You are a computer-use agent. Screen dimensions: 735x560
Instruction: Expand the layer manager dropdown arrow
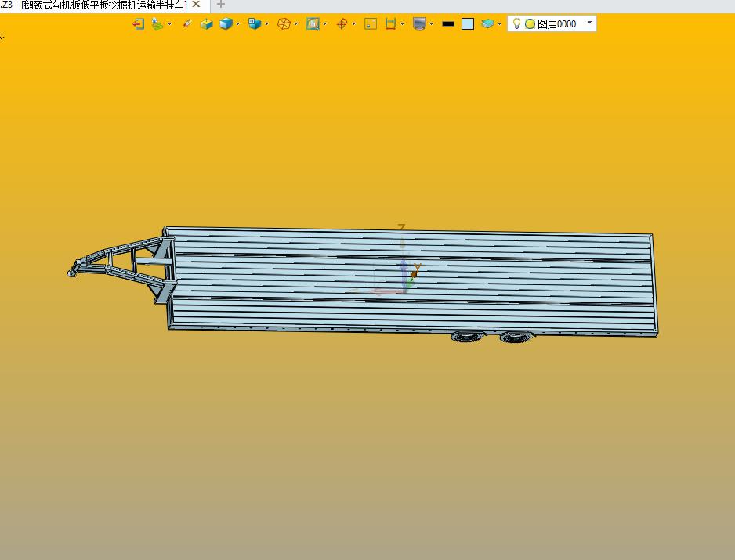pyautogui.click(x=500, y=24)
